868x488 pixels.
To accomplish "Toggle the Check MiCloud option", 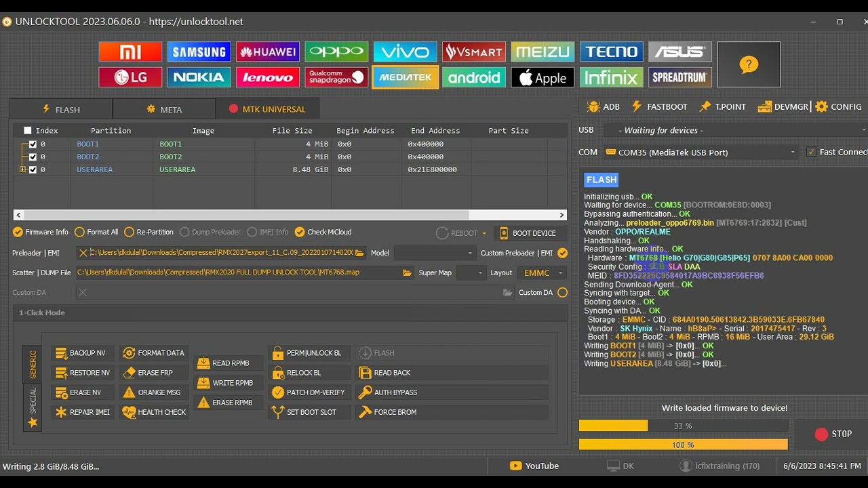I will tap(323, 232).
